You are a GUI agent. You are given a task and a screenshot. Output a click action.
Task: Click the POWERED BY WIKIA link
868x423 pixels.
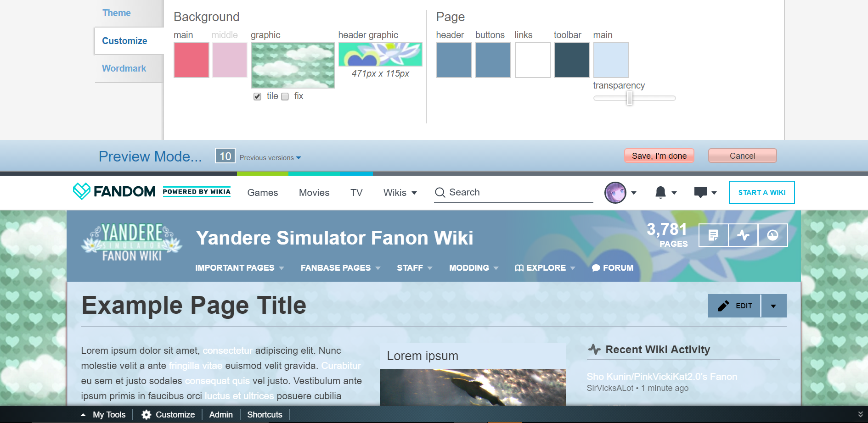[197, 192]
